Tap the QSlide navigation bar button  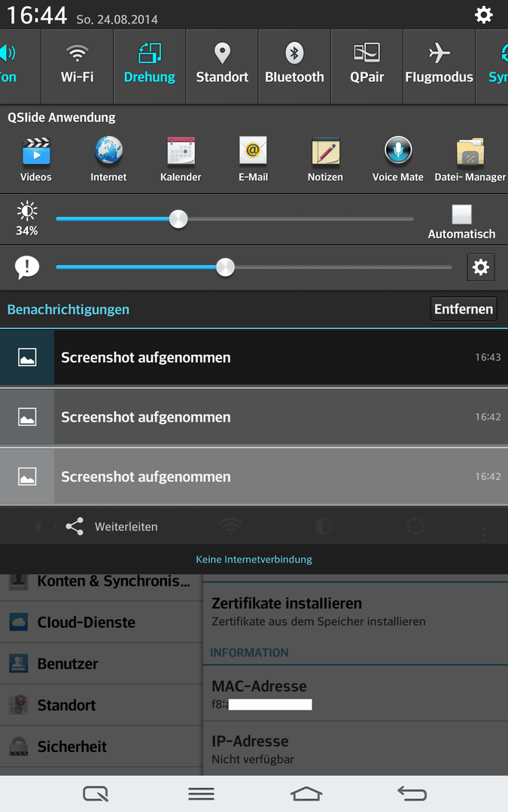pyautogui.click(x=96, y=793)
